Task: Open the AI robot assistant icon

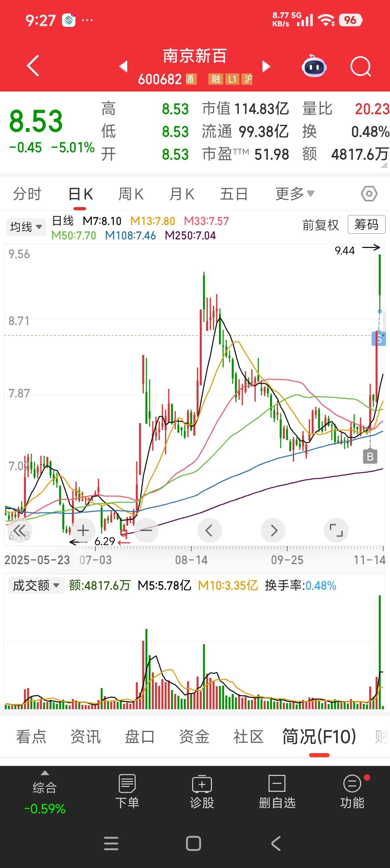Action: tap(314, 66)
